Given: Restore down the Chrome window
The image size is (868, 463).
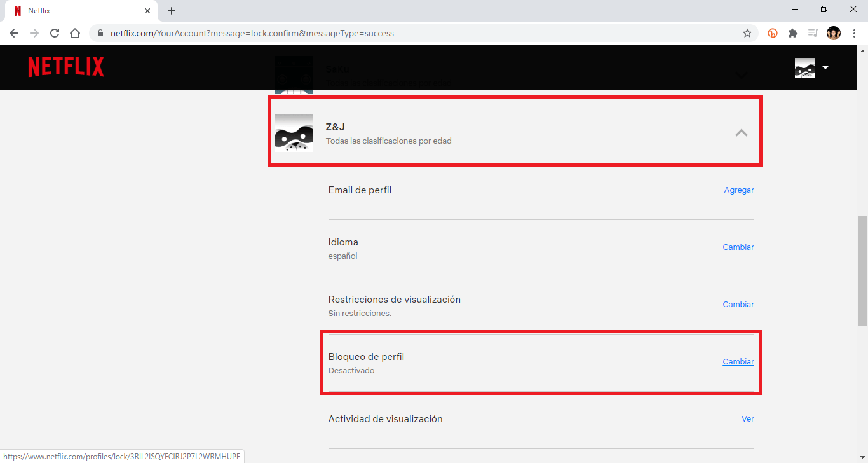Looking at the screenshot, I should (824, 9).
